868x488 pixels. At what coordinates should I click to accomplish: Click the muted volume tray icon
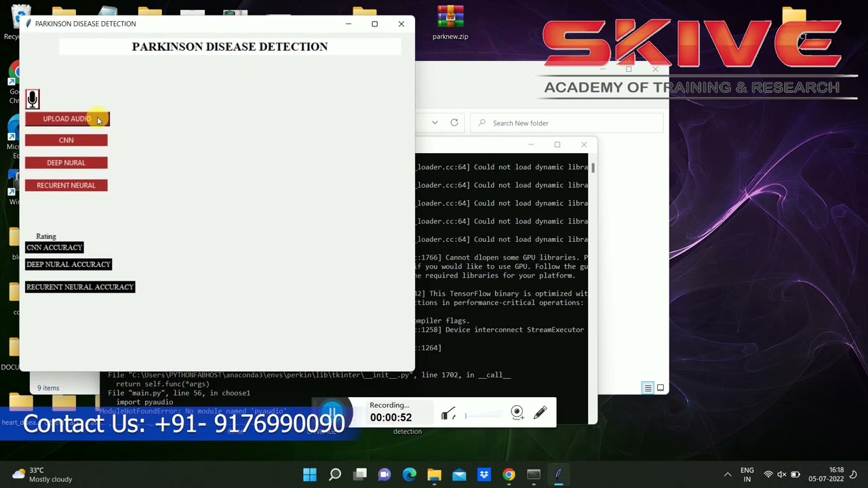pos(782,474)
